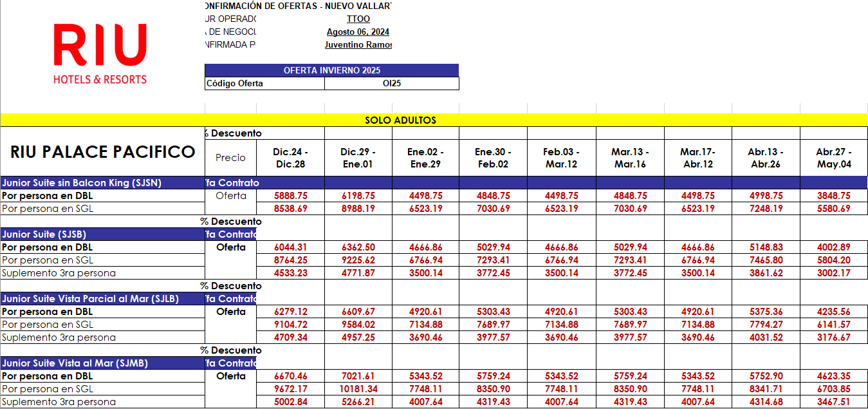
Task: Click the price cell 8341.71
Action: point(766,389)
